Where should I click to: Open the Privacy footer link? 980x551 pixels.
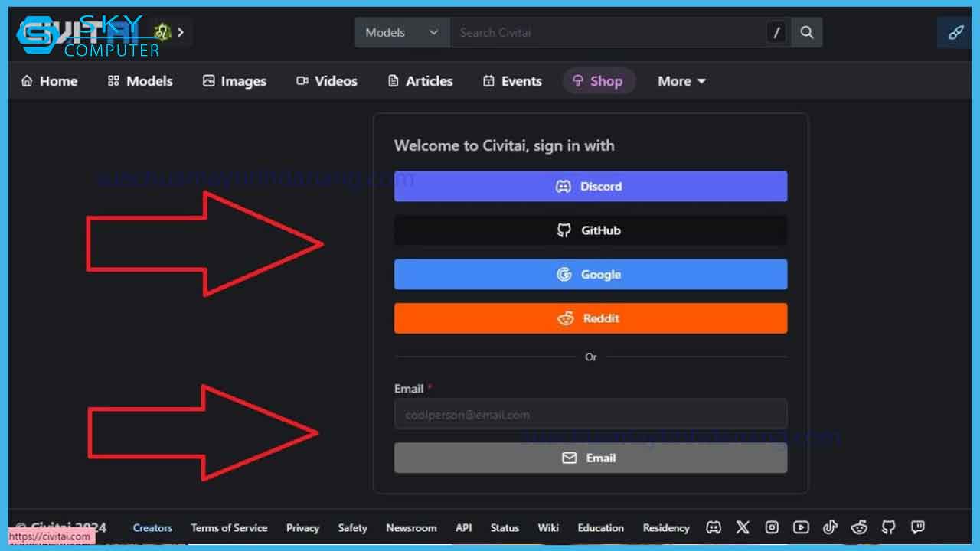(302, 528)
